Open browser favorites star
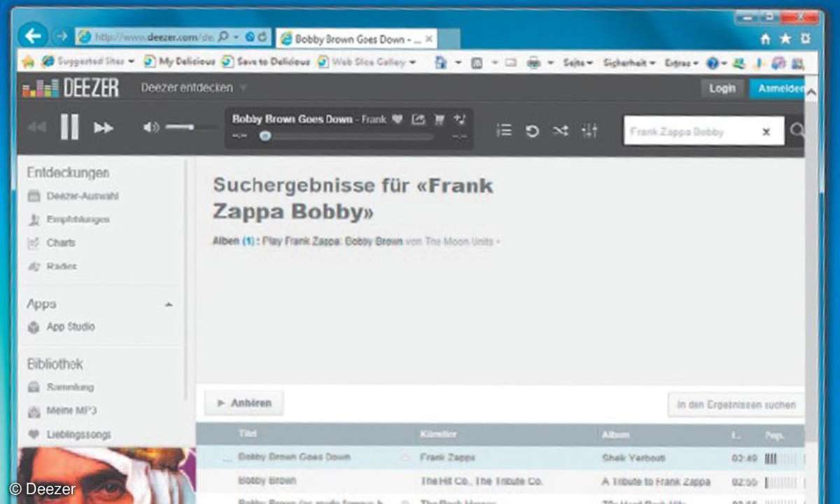840x504 pixels. pyautogui.click(x=786, y=39)
